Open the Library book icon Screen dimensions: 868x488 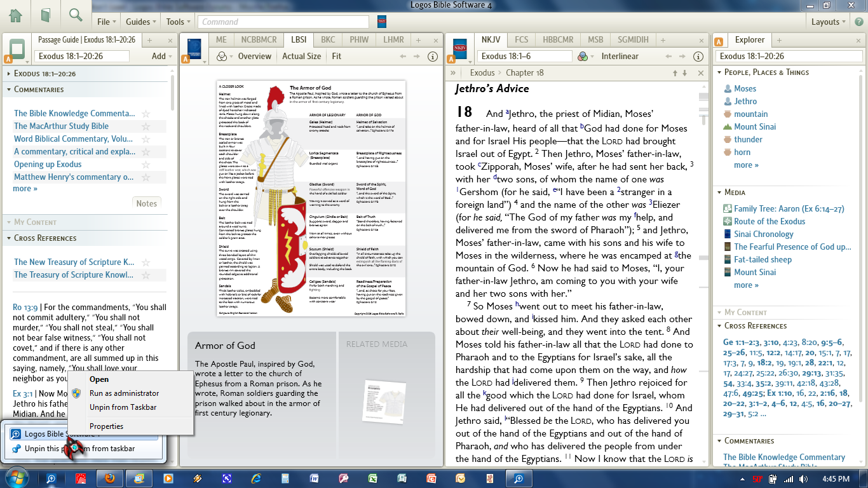46,15
